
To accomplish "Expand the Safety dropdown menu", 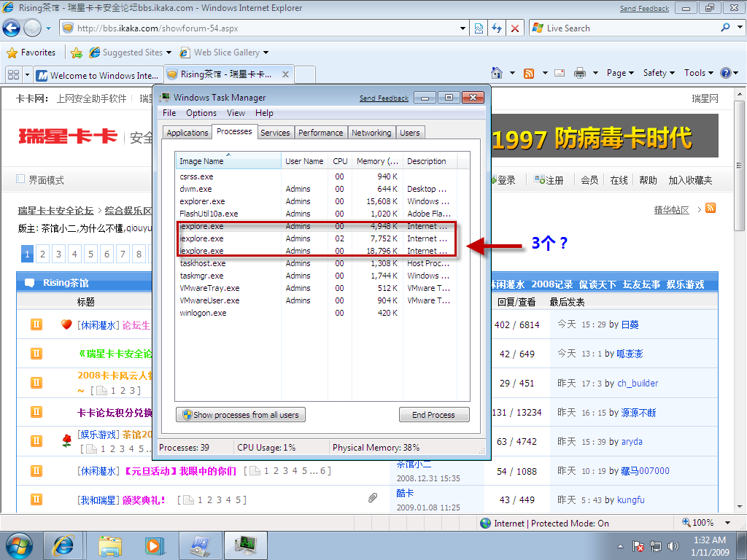I will pyautogui.click(x=659, y=73).
